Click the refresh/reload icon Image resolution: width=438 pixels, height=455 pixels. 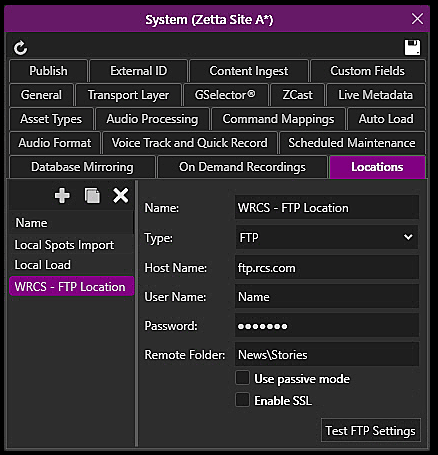coord(20,48)
